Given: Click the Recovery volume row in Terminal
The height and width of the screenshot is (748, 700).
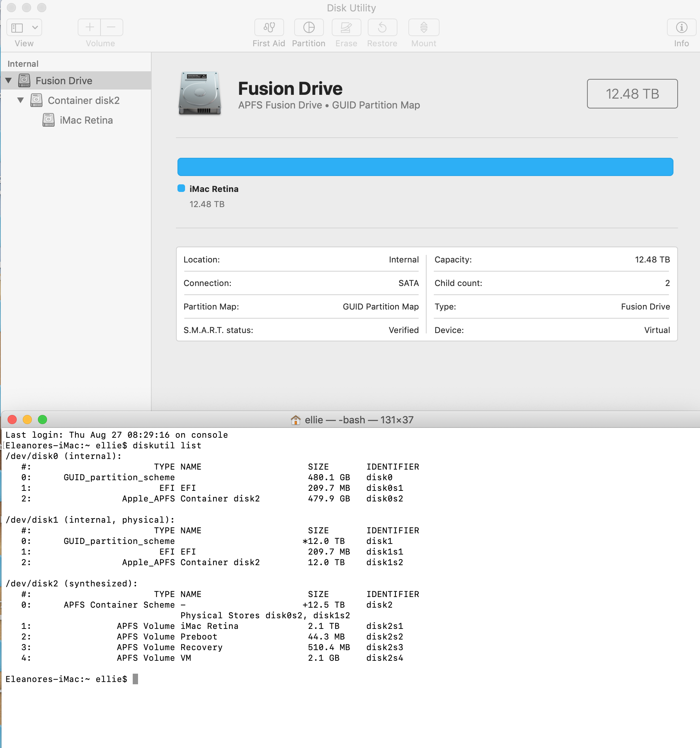Looking at the screenshot, I should pyautogui.click(x=212, y=647).
